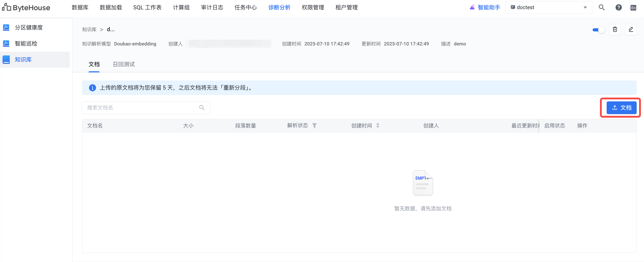Switch to the 召回测试 tab
Image resolution: width=644 pixels, height=262 pixels.
pos(123,64)
